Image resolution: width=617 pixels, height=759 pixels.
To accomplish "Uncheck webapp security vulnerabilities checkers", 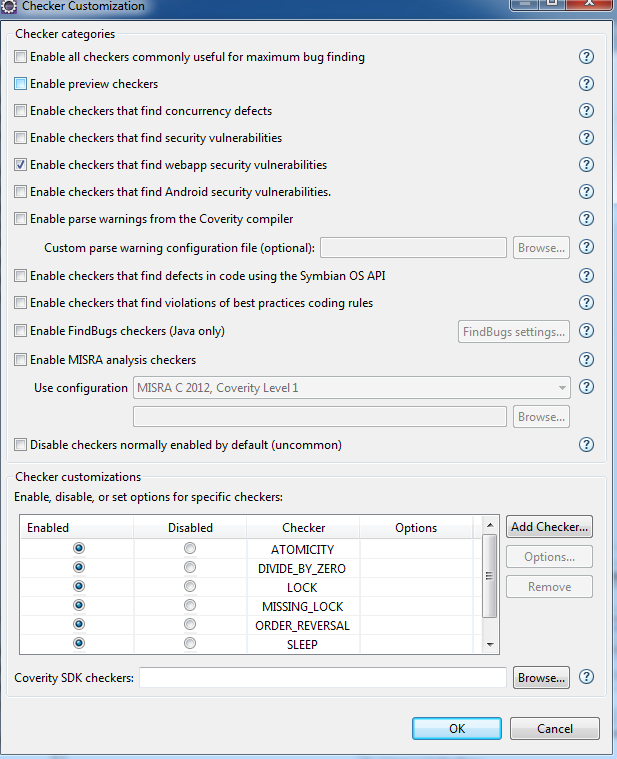I will tap(21, 165).
